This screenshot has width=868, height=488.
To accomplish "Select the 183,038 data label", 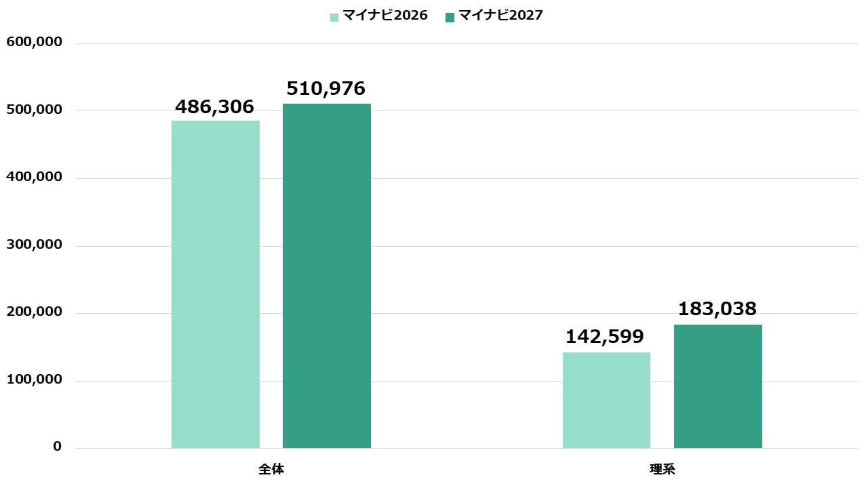I will [x=717, y=309].
